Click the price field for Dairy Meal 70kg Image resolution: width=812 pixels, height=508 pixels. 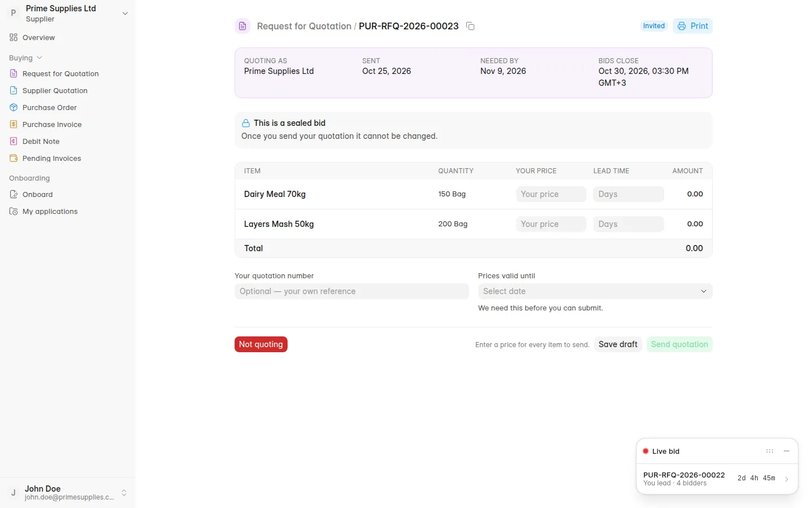click(x=551, y=194)
